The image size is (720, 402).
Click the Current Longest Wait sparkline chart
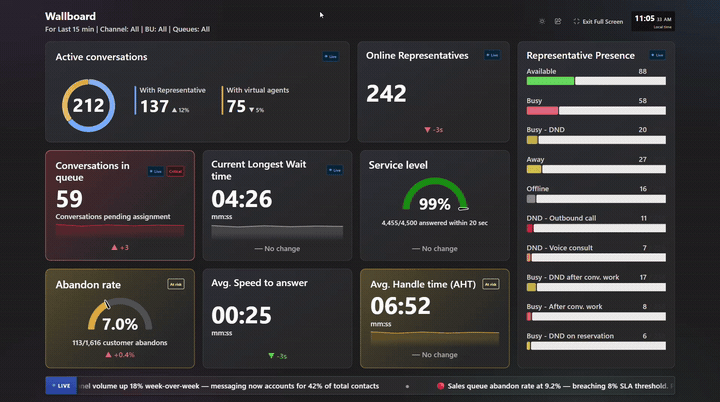tap(277, 231)
